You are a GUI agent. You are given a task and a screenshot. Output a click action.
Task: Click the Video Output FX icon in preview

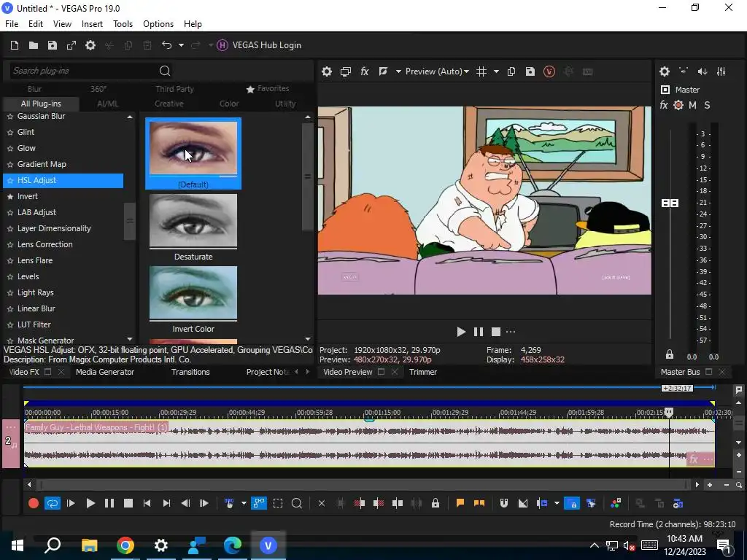coord(365,72)
